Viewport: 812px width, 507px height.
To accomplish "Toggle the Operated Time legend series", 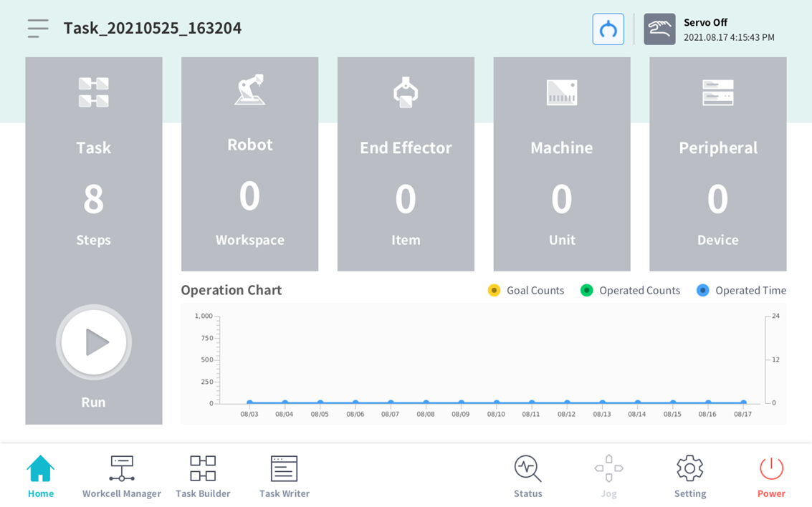I will click(x=741, y=290).
